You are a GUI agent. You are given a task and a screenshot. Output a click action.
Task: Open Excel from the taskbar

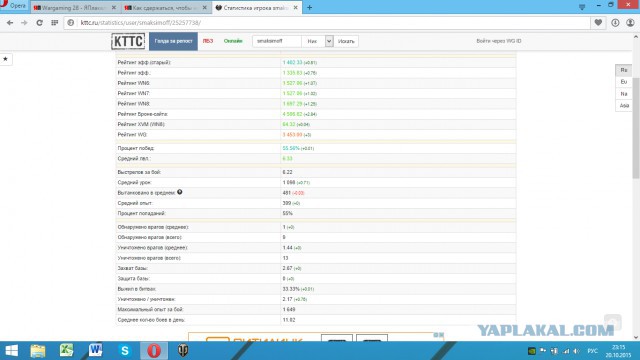[x=66, y=351]
